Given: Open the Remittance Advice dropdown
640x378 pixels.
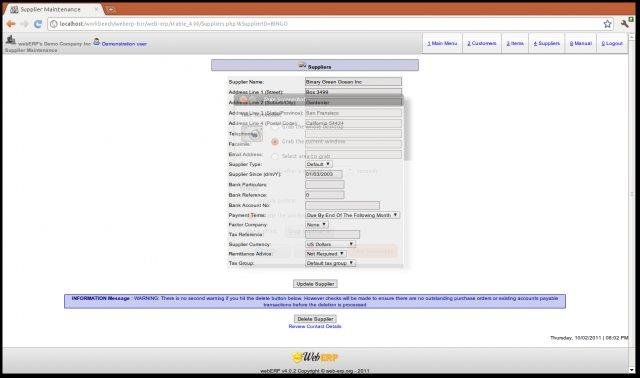Looking at the screenshot, I should pyautogui.click(x=326, y=254).
